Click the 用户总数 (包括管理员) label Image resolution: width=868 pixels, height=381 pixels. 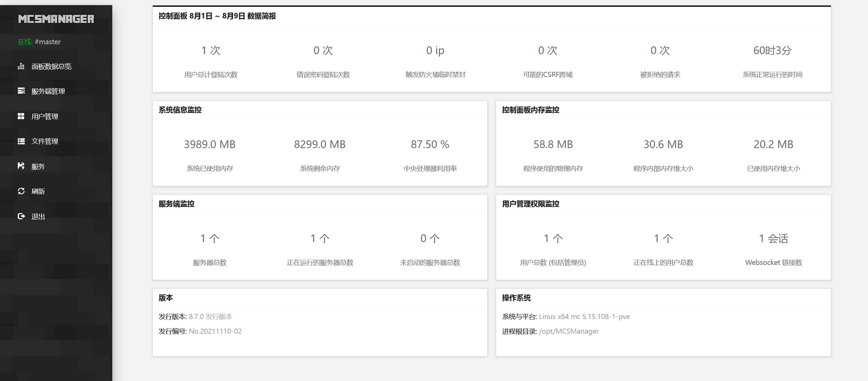pyautogui.click(x=553, y=263)
